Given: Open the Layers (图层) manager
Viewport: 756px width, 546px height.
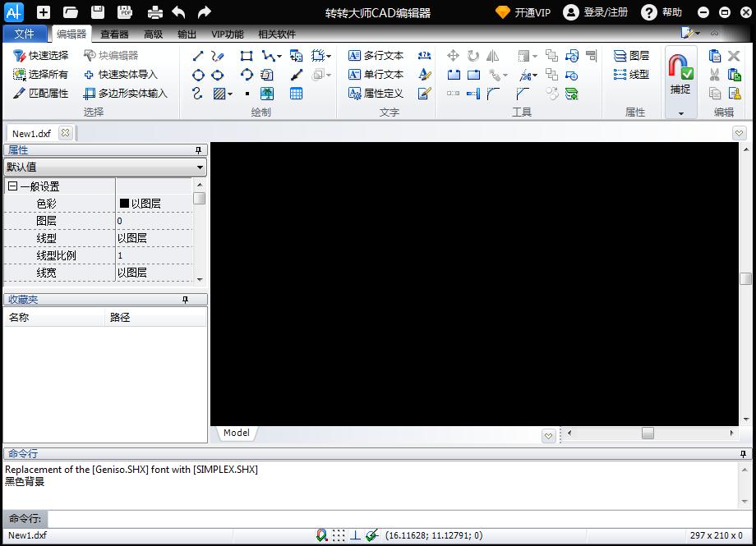Looking at the screenshot, I should (x=631, y=56).
